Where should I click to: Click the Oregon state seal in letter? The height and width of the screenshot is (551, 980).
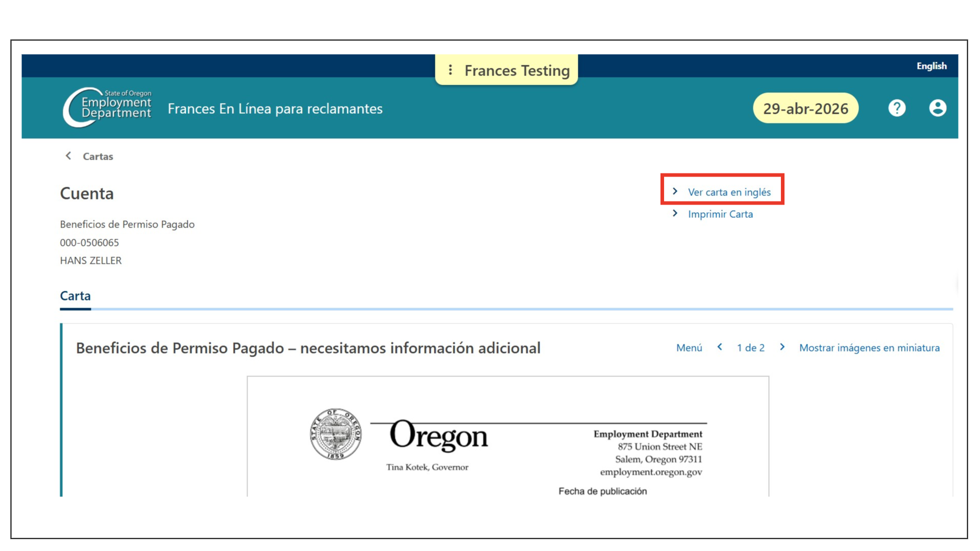coord(336,434)
